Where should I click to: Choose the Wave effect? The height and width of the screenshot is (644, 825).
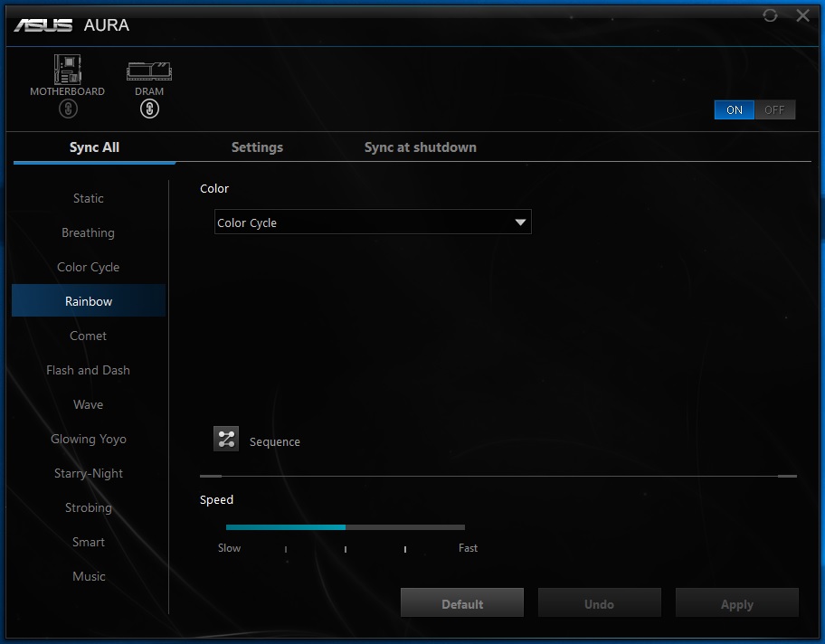point(89,404)
